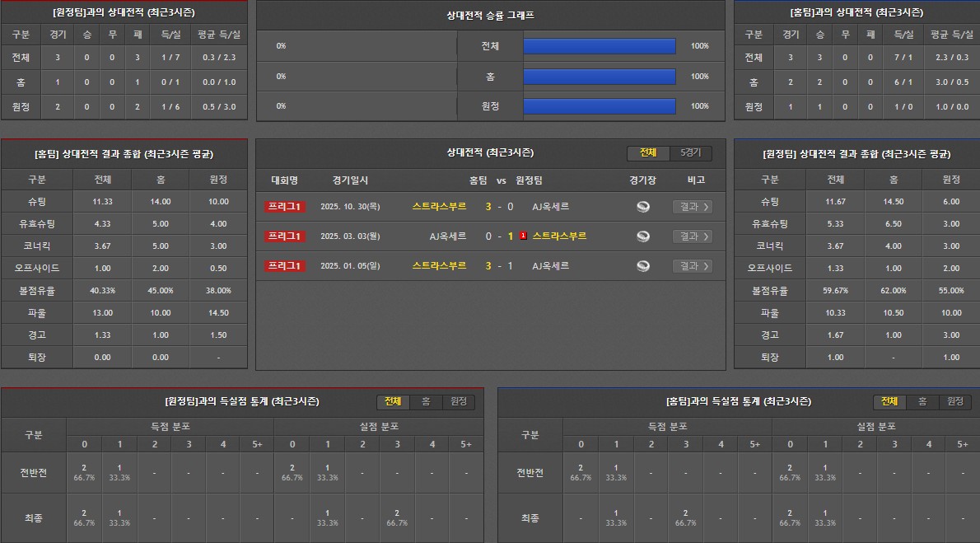The image size is (980, 543).
Task: Click AJ옥세르 home team in the 2025.03.03 match
Action: [x=448, y=236]
